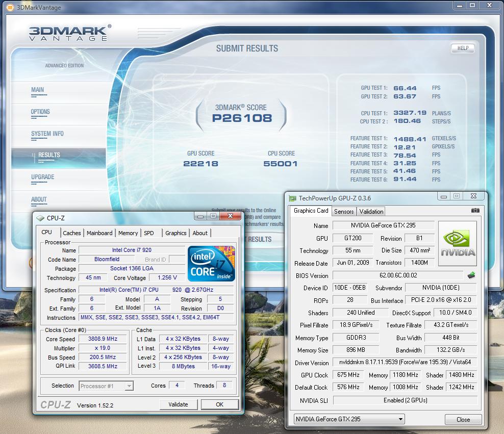Click the Code Name value Bloomfield
Screen dimensions: 504x434
pyautogui.click(x=107, y=259)
